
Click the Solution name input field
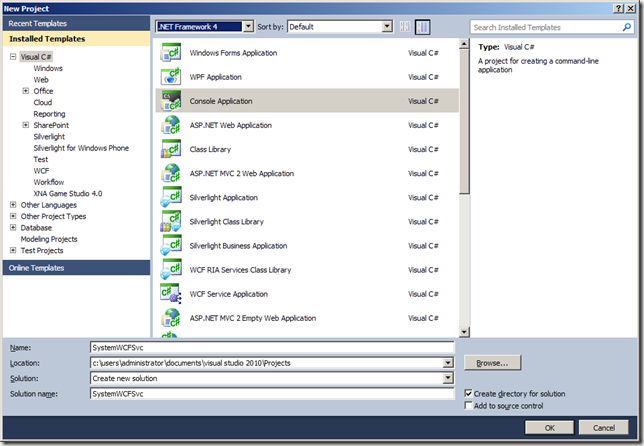pos(272,393)
